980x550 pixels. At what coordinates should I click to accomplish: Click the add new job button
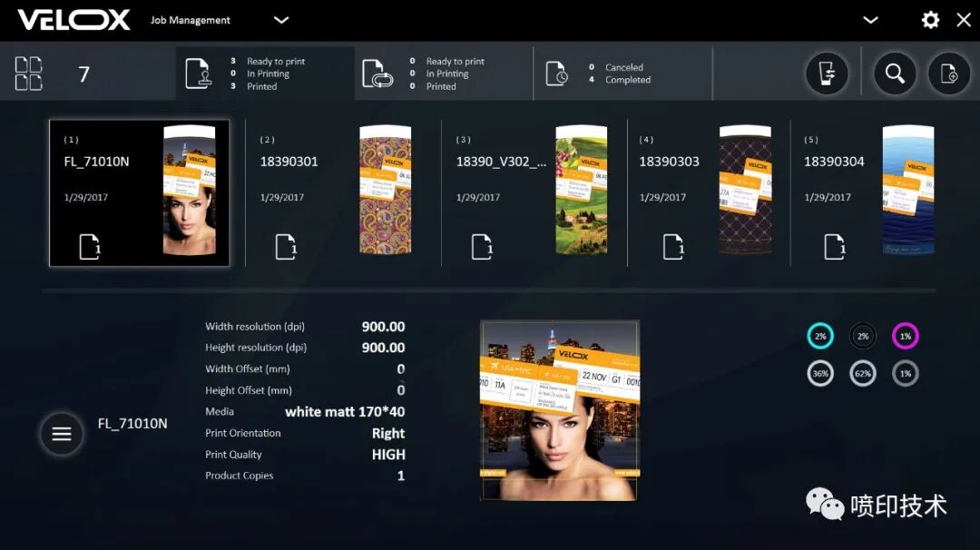tap(949, 74)
